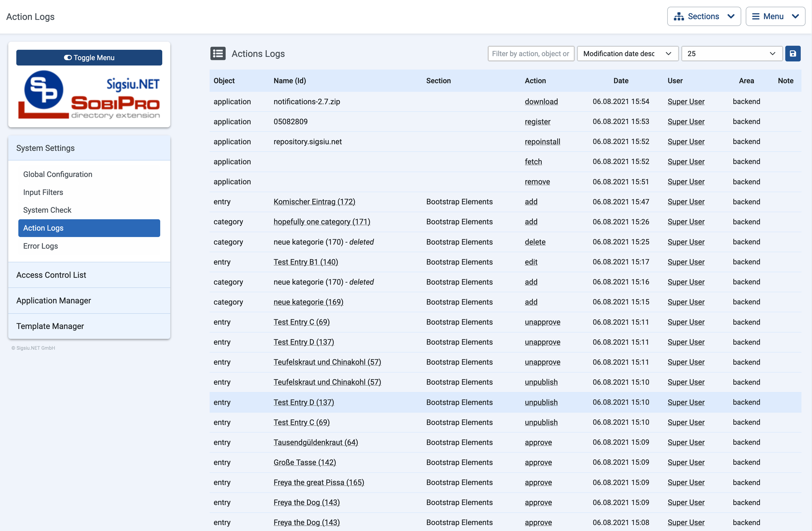Click date 06.08.2021 15:47
Viewport: 812px width, 531px height.
pyautogui.click(x=620, y=202)
